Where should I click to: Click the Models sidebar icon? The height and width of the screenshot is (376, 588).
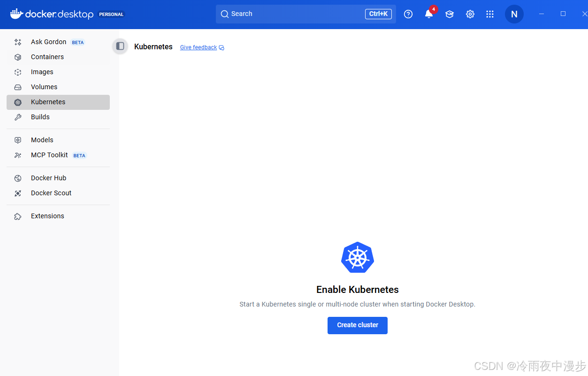[18, 140]
